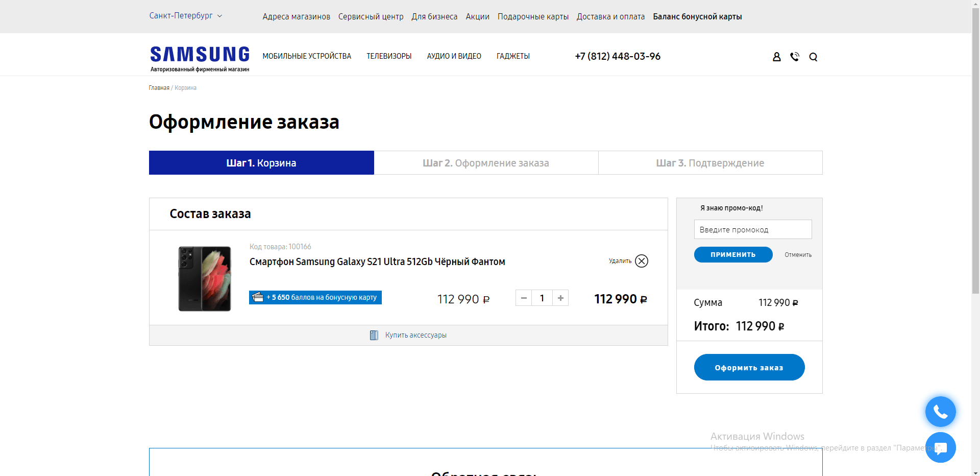Image resolution: width=980 pixels, height=476 pixels.
Task: Click into the Введите промокод field
Action: point(753,229)
